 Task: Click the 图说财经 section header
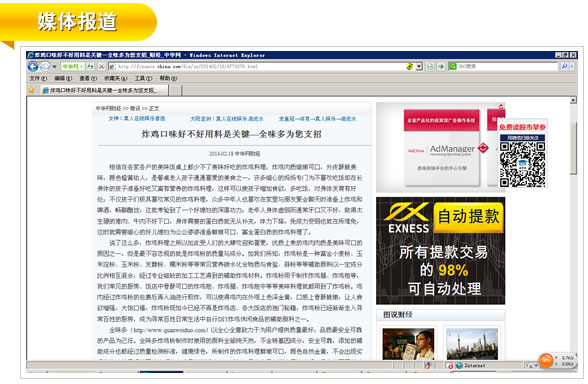pos(398,315)
